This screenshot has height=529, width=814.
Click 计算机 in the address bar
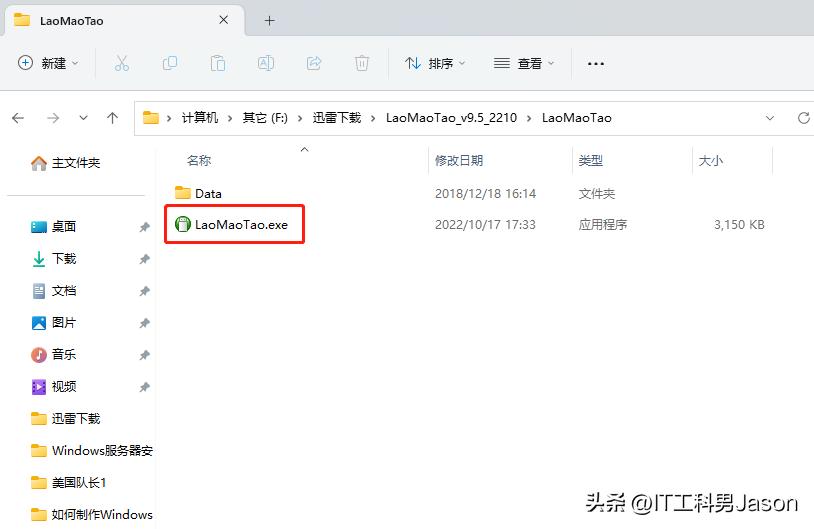tap(200, 118)
